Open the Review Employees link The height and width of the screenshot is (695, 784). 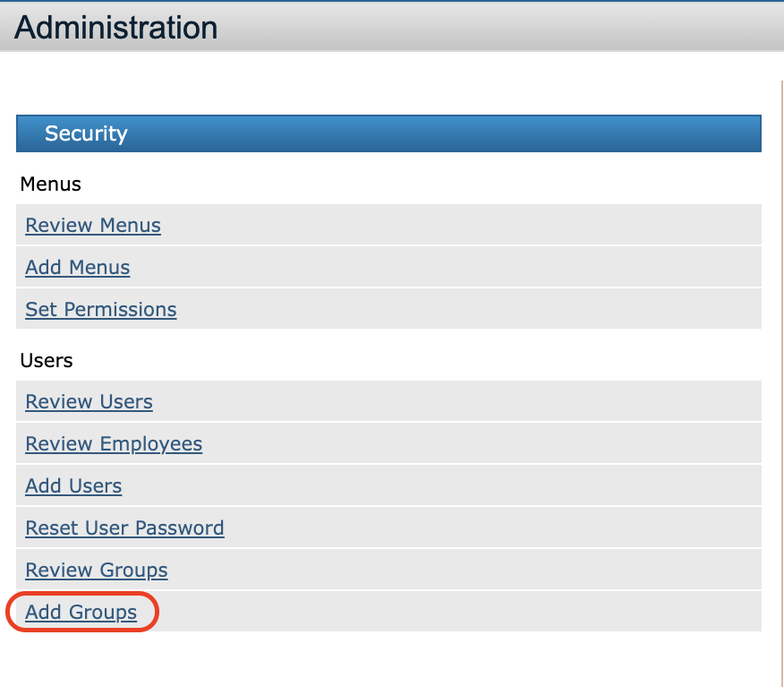click(114, 443)
